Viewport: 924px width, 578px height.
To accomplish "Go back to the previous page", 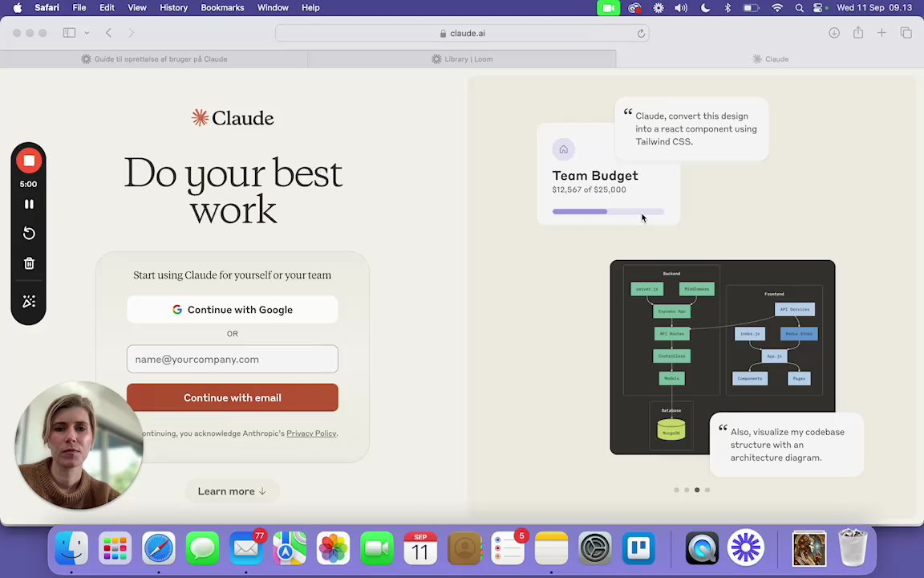I will [x=108, y=33].
